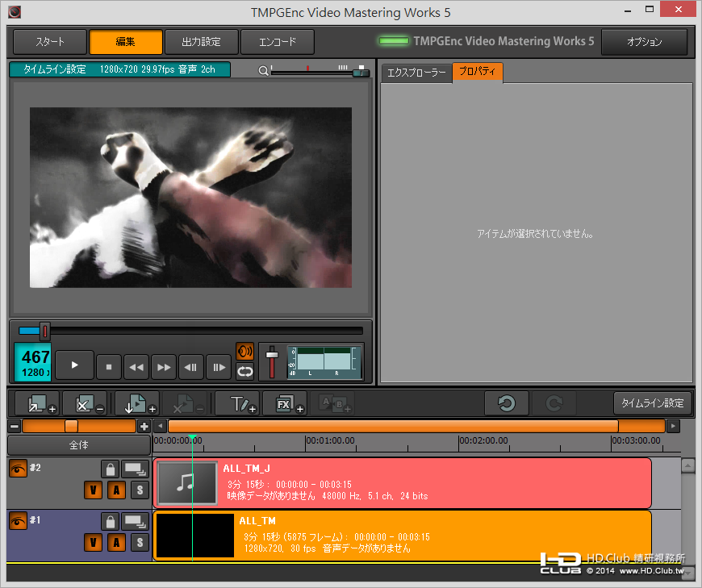702x588 pixels.
Task: Click the teal タイムライン設定 info bar
Action: [119, 69]
